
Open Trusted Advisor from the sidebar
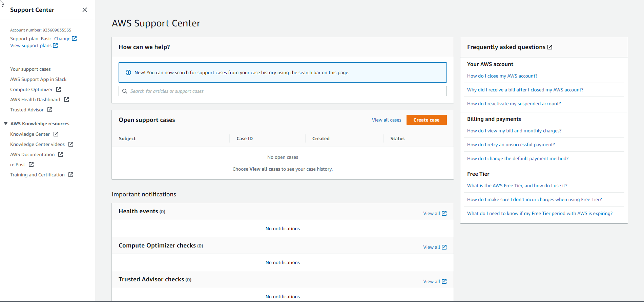tap(27, 110)
